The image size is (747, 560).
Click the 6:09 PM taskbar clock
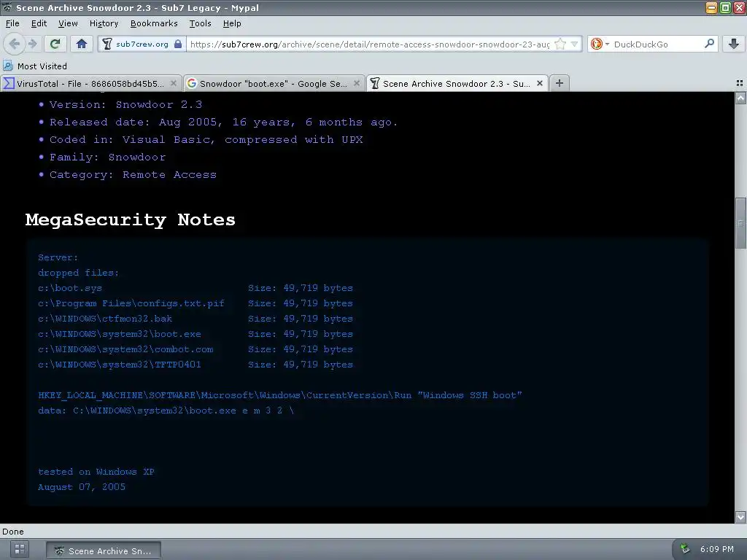coord(716,549)
